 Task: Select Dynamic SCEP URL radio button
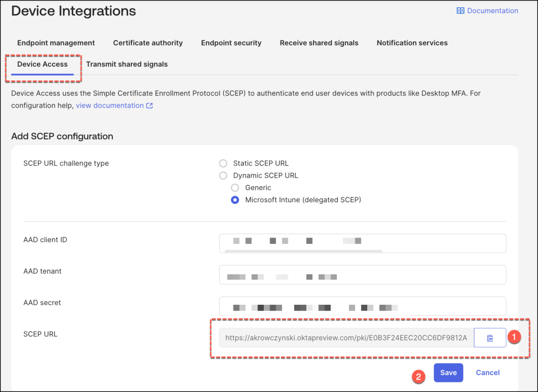click(x=223, y=176)
